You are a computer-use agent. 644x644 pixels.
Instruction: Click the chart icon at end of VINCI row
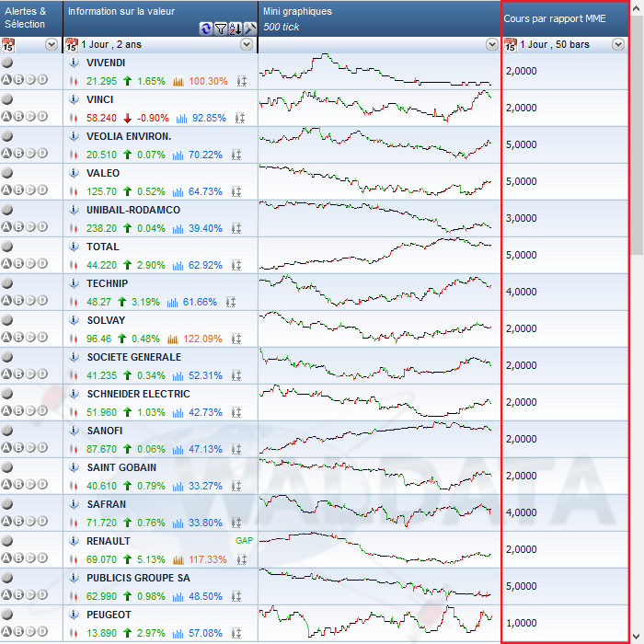coord(240,119)
